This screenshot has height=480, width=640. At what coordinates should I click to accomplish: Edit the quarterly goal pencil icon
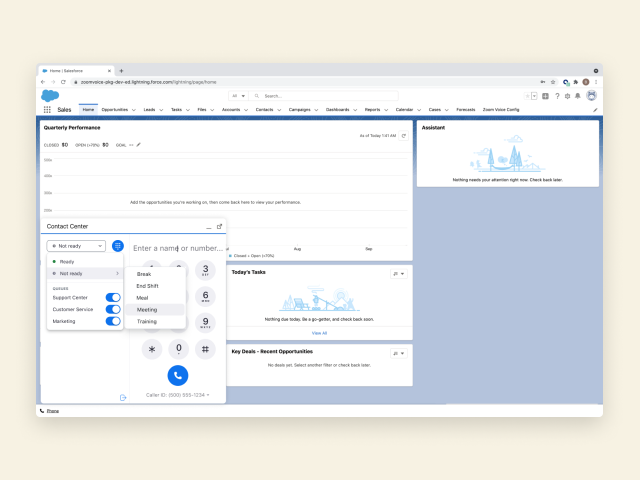(139, 144)
